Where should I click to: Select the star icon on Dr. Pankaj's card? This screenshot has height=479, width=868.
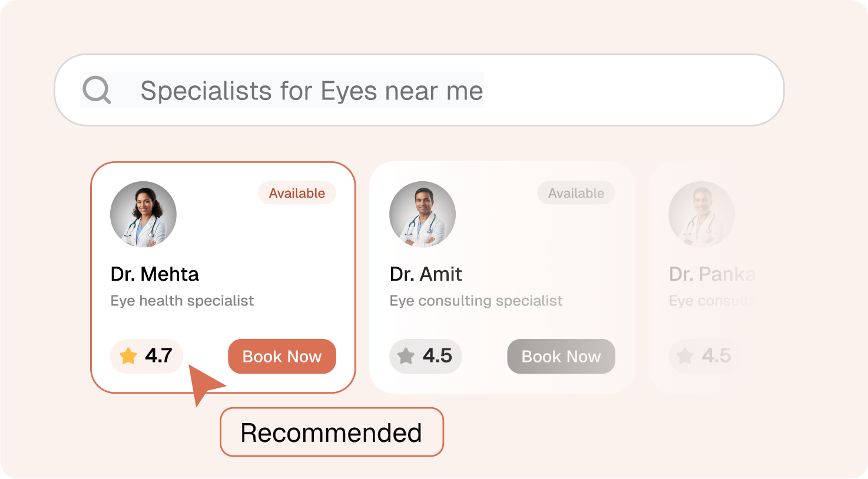coord(684,356)
